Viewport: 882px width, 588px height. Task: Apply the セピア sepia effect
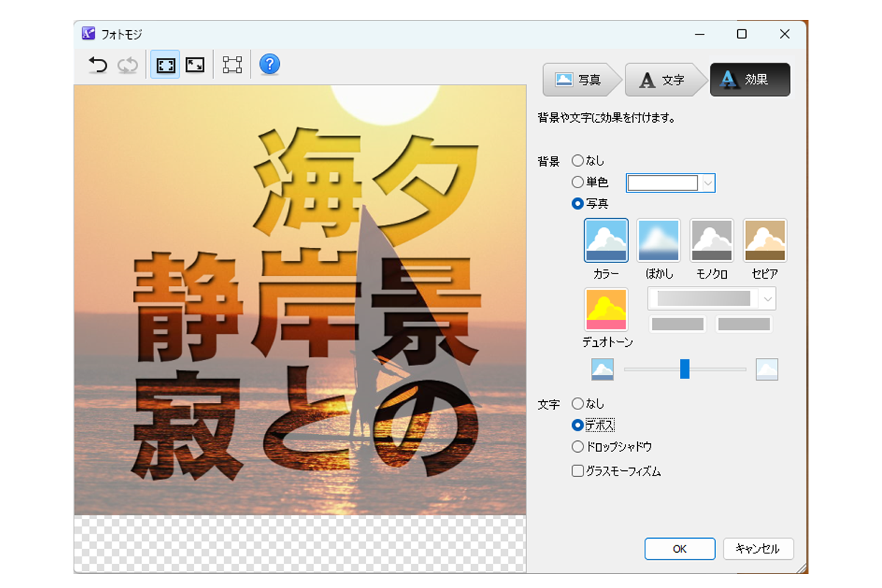[x=764, y=241]
